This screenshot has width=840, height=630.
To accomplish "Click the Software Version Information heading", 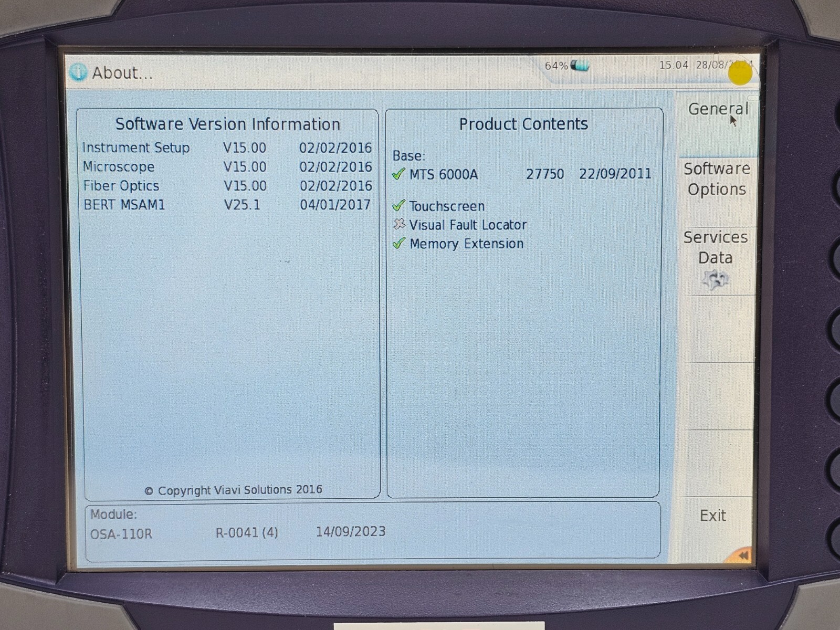I will coord(228,124).
